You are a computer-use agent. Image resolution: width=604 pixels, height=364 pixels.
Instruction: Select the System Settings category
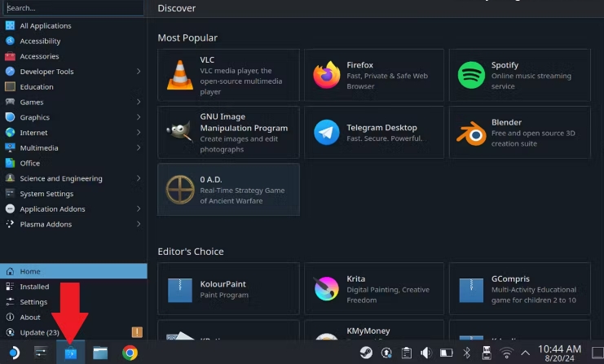coord(73,194)
